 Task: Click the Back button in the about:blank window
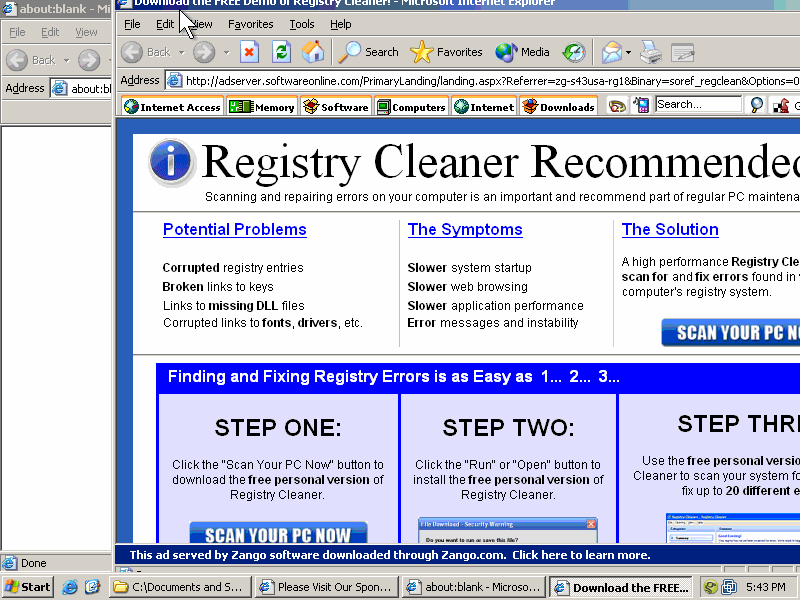pos(31,60)
